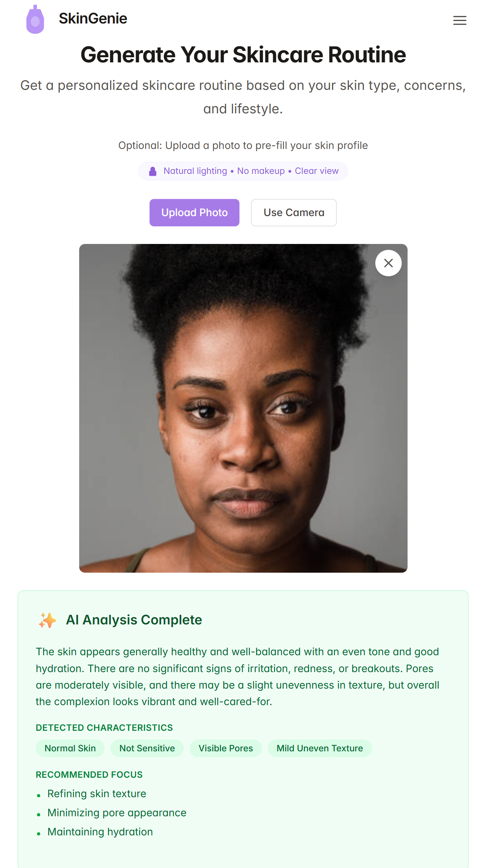
Task: Expand the Recommended Focus section
Action: pyautogui.click(x=89, y=774)
